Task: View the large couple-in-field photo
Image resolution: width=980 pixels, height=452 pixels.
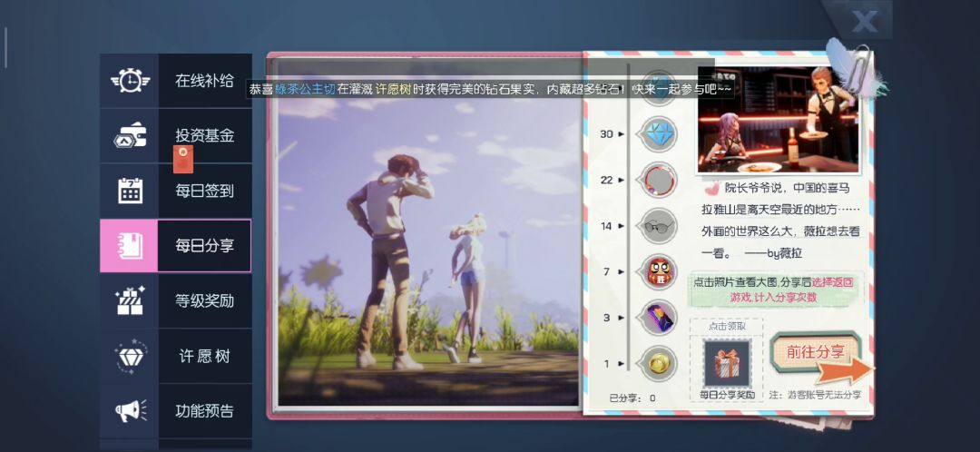Action: tap(428, 235)
